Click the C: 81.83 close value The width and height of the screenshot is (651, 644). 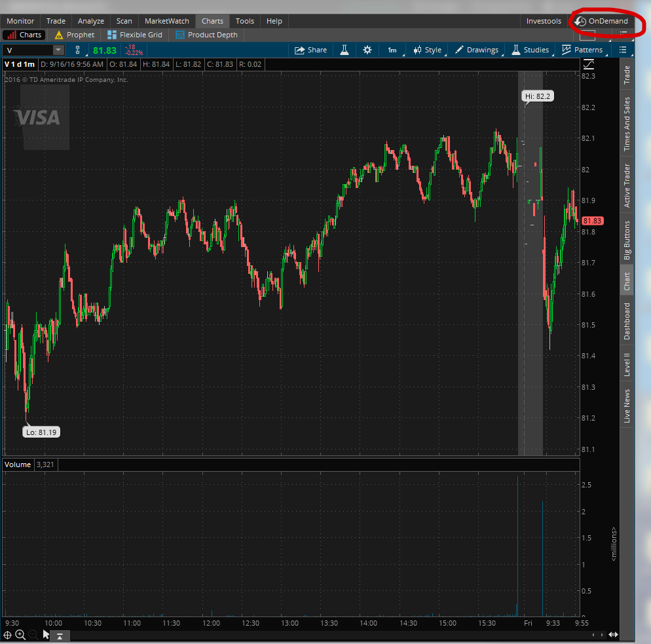pos(220,64)
